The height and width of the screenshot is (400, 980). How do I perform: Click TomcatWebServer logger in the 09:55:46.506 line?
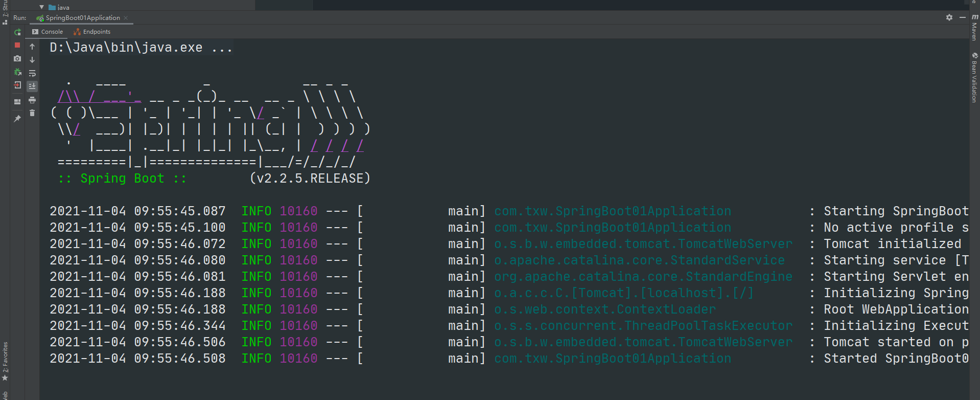coord(643,342)
